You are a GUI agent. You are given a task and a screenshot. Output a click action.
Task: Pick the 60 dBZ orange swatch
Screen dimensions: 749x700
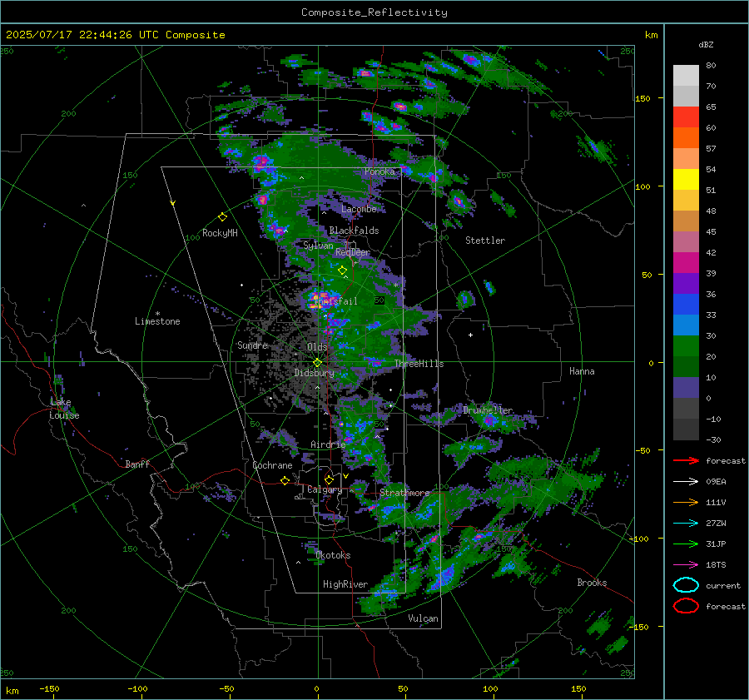pyautogui.click(x=686, y=137)
